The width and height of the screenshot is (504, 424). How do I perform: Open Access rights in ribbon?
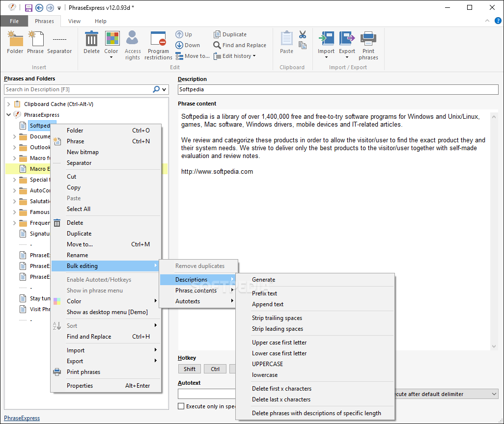[133, 45]
